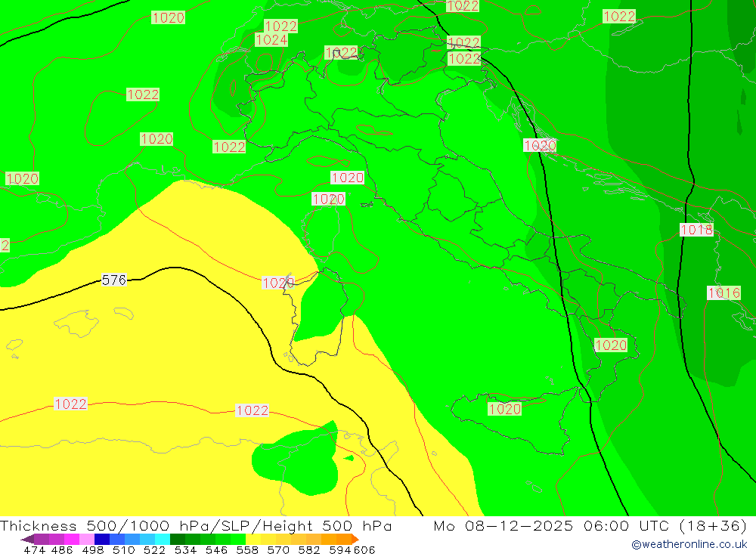This screenshot has height=554, width=756.
Task: Click the 1022 label directly below the 1024 label
Action: 229,147
